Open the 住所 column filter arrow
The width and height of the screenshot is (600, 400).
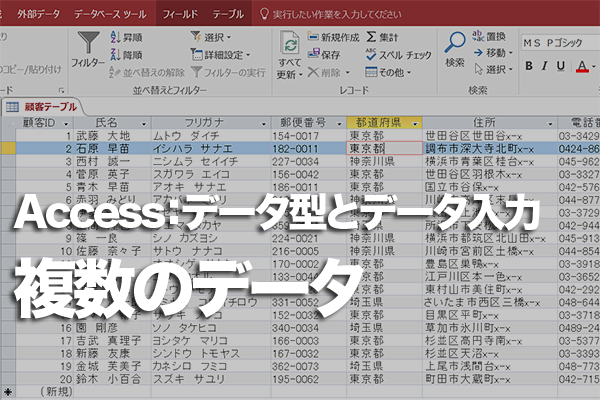[550, 124]
